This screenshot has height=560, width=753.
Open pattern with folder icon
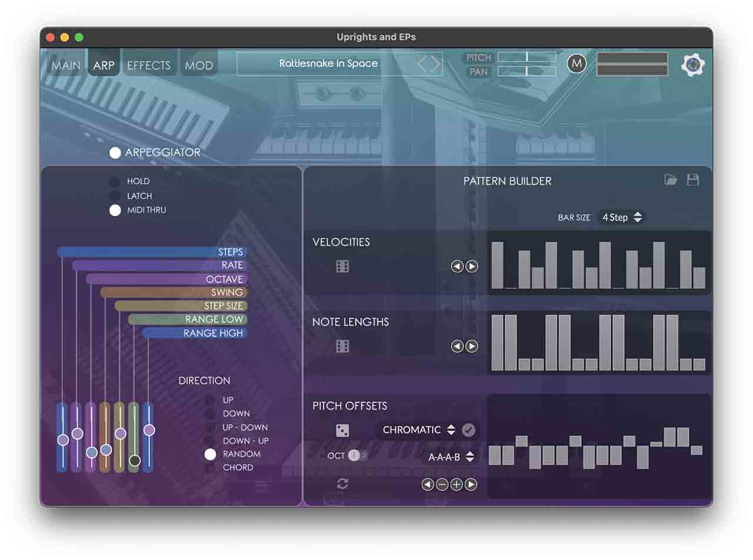click(x=671, y=180)
